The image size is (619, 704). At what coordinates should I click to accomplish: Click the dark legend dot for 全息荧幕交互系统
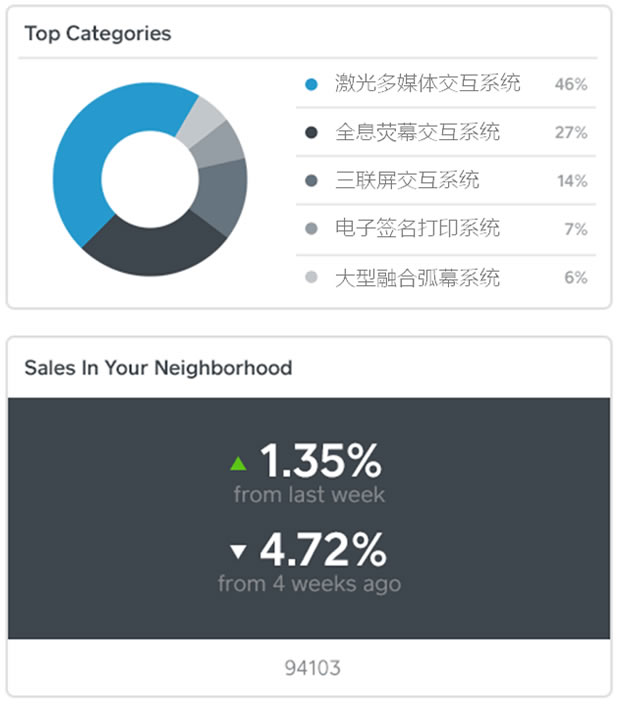coord(311,132)
